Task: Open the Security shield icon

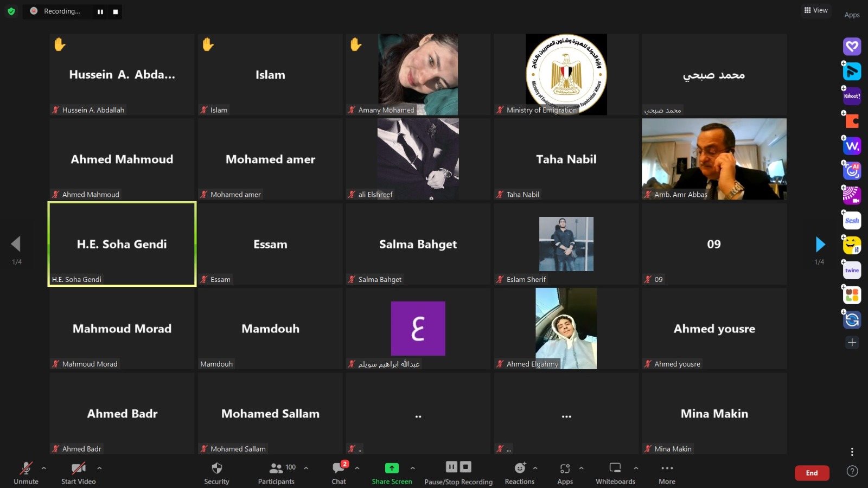Action: click(x=216, y=468)
